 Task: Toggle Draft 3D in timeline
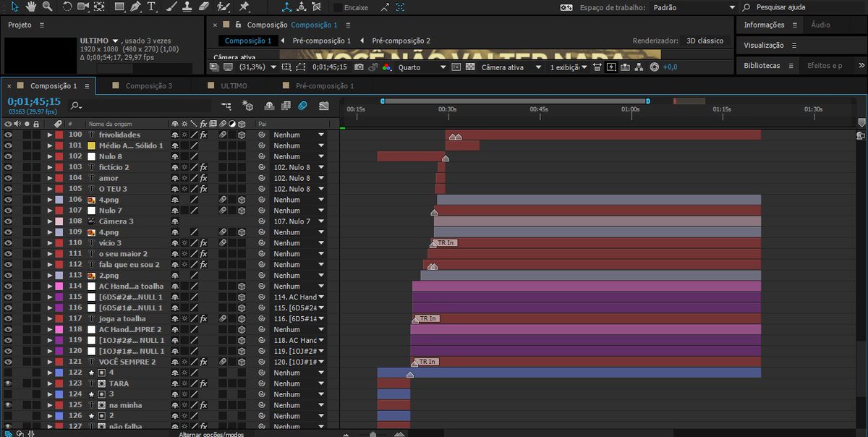pyautogui.click(x=248, y=106)
